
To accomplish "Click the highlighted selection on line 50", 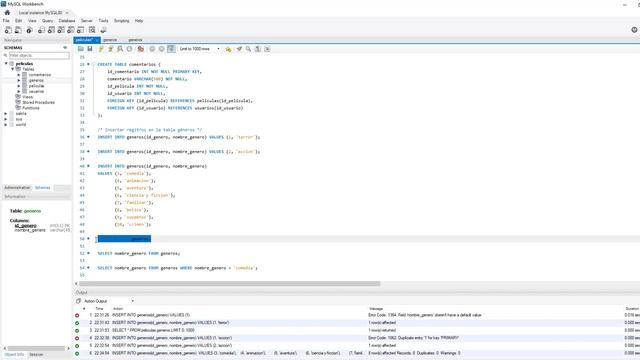I will point(124,239).
